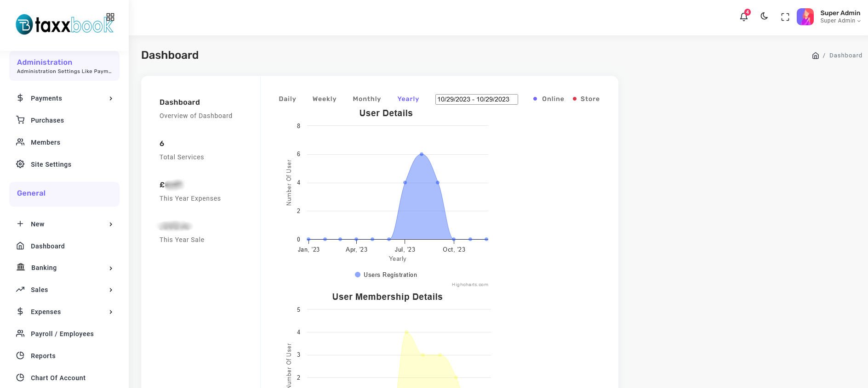
Task: Click the Total Services label
Action: [182, 157]
